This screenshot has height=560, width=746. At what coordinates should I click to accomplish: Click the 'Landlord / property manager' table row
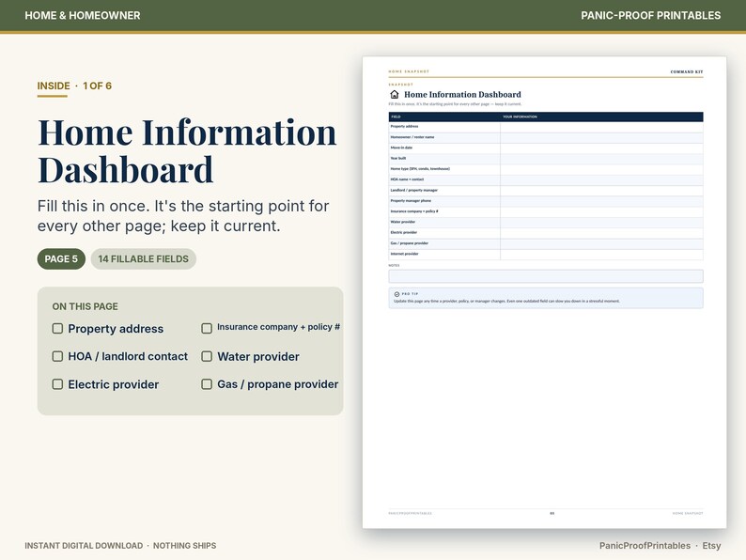coord(546,191)
